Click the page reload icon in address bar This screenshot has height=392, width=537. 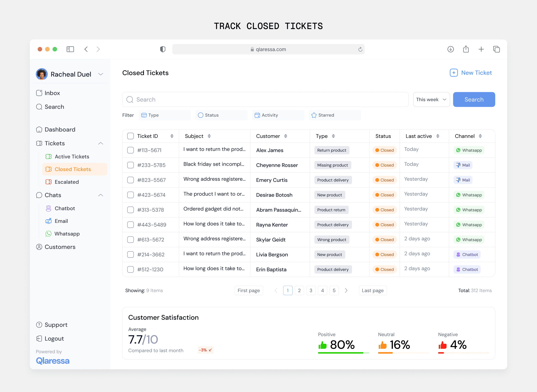click(360, 49)
